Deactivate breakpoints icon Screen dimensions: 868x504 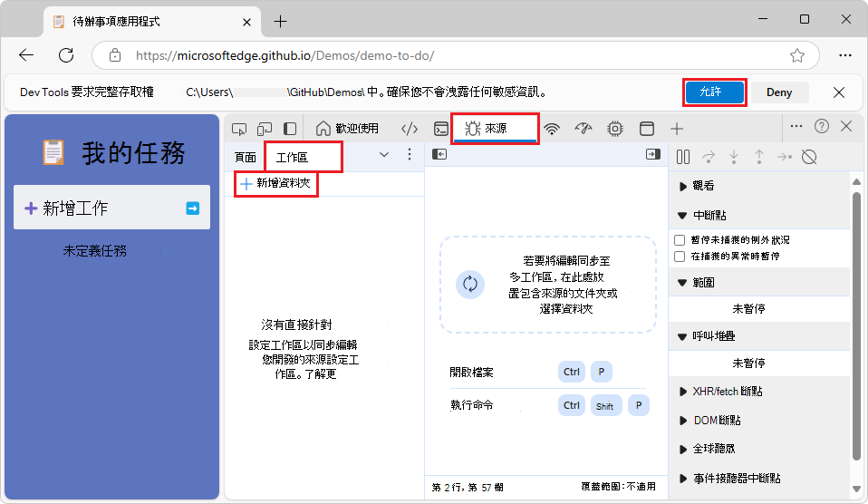pyautogui.click(x=809, y=158)
